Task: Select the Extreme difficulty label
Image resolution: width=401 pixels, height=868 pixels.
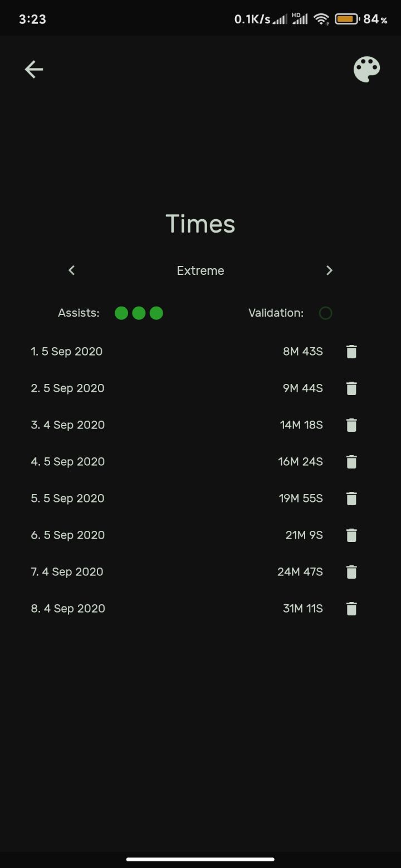Action: [200, 271]
